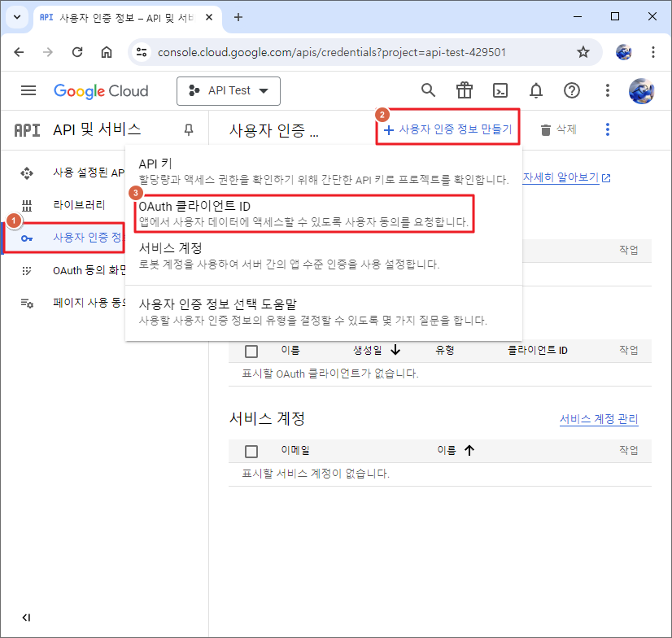View site information icon in address bar

point(142,52)
